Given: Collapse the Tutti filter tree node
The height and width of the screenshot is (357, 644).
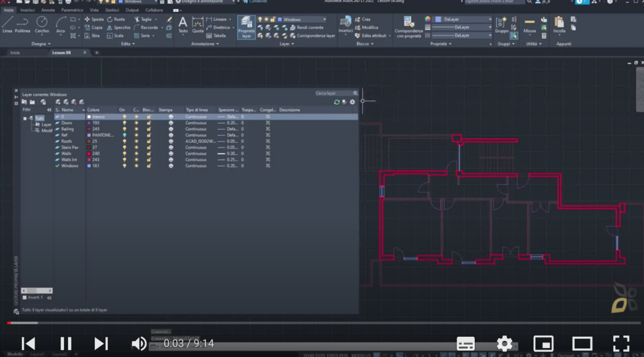Looking at the screenshot, I should (x=25, y=118).
